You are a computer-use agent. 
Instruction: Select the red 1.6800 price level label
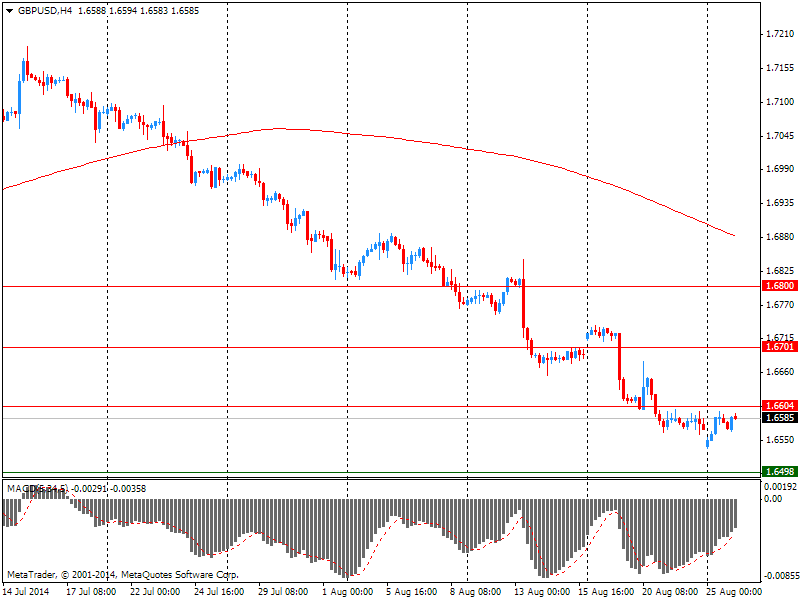tap(780, 286)
